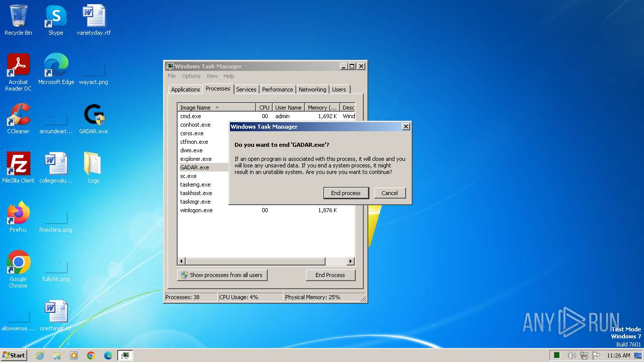Select the cmd.exe process row
Viewport: 644px width, 362px height.
click(266, 116)
